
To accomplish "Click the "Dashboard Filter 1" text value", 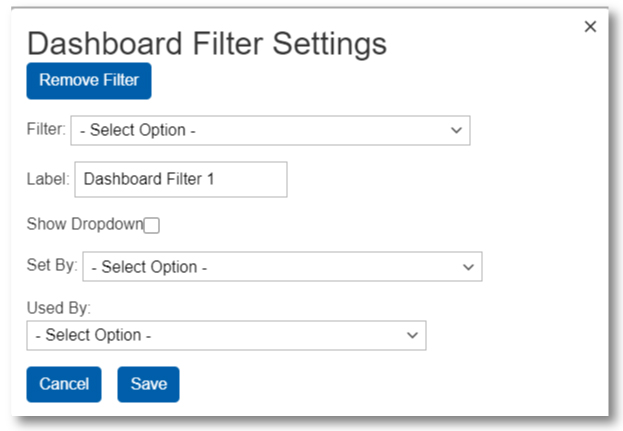I will (149, 180).
